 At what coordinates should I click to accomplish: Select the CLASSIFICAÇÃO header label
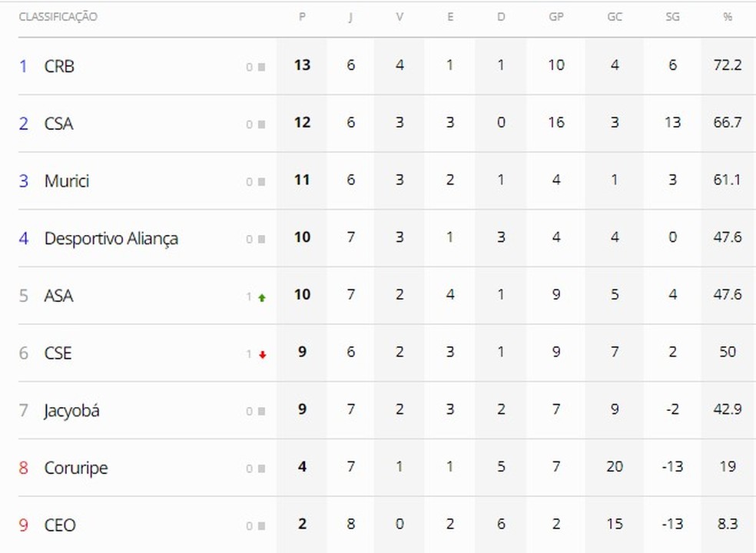coord(58,17)
